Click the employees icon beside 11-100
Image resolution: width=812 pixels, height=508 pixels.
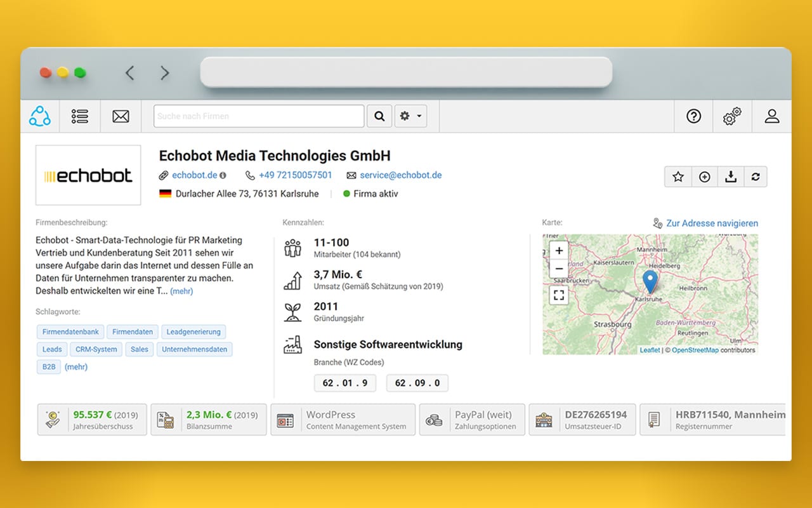[292, 248]
